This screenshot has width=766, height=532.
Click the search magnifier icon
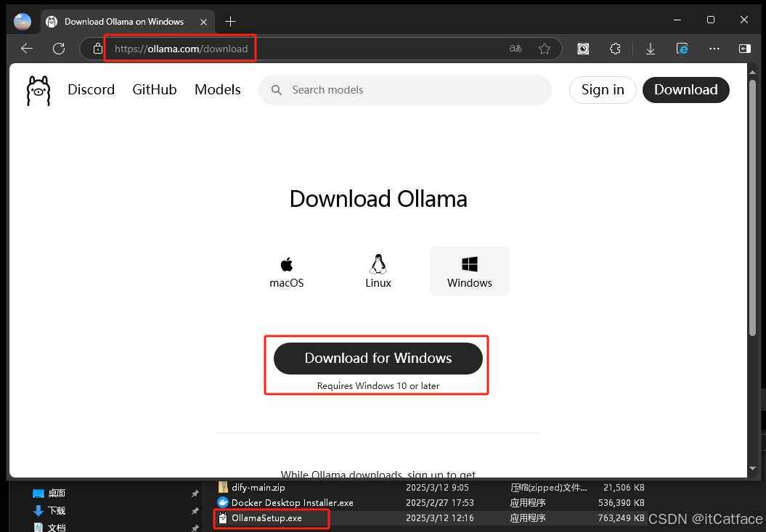tap(277, 90)
